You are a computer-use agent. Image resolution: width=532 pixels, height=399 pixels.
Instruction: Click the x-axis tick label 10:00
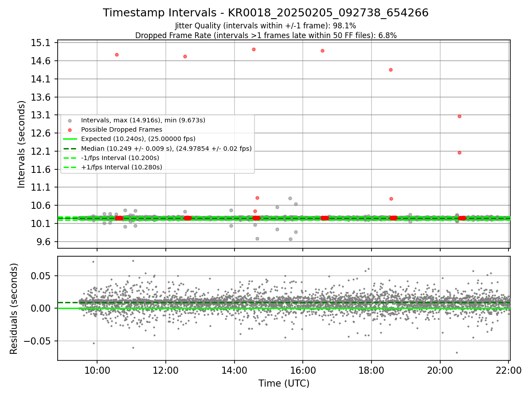(98, 371)
